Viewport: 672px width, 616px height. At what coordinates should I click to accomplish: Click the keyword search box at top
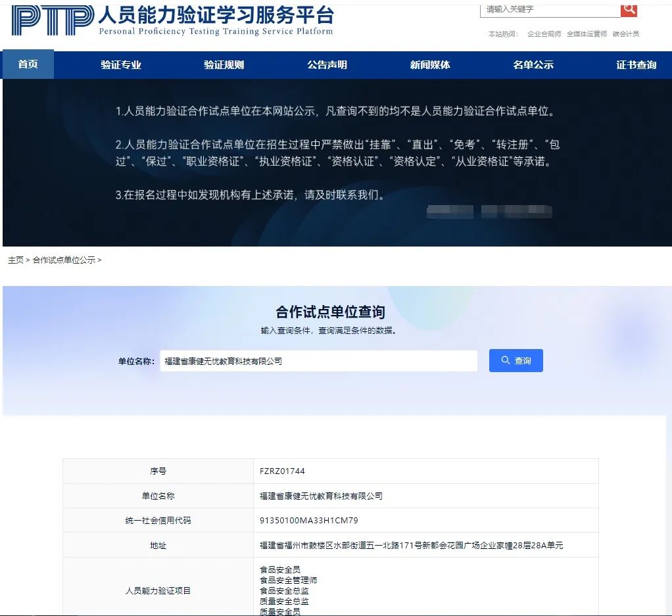(x=551, y=9)
